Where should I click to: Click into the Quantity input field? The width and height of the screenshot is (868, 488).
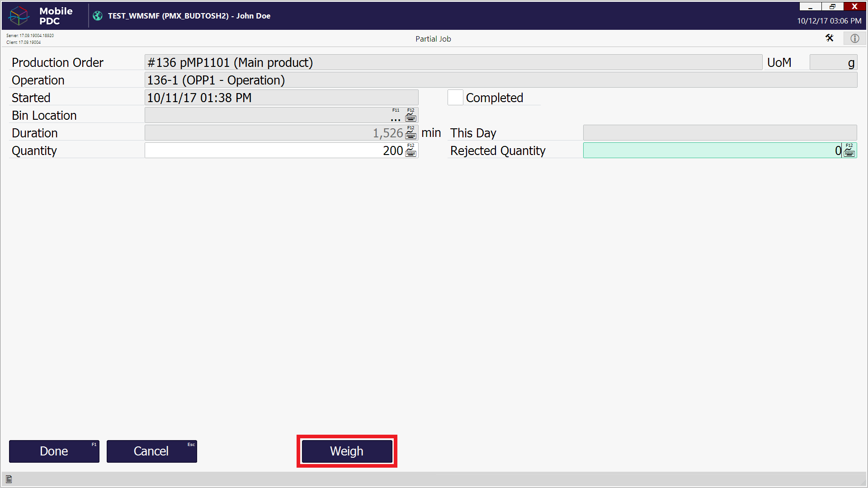point(271,151)
